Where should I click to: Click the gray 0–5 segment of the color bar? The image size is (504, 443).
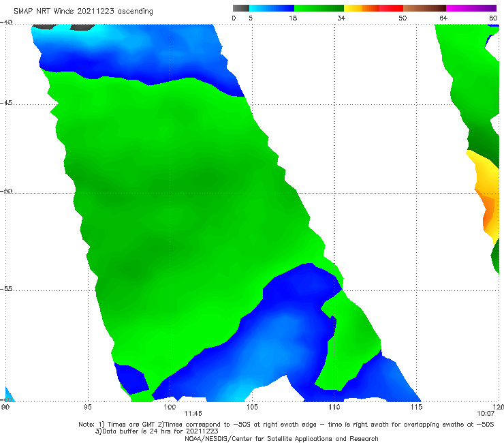pyautogui.click(x=240, y=8)
